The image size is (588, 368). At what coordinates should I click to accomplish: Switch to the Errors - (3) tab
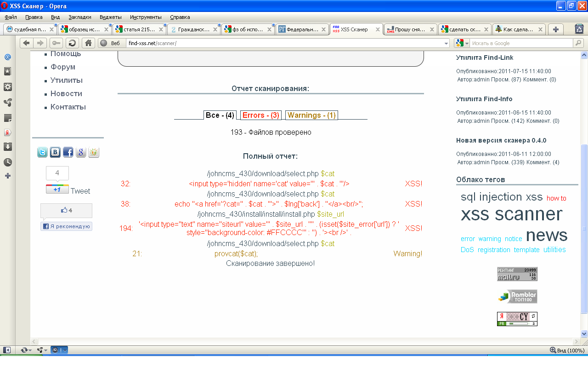[260, 115]
